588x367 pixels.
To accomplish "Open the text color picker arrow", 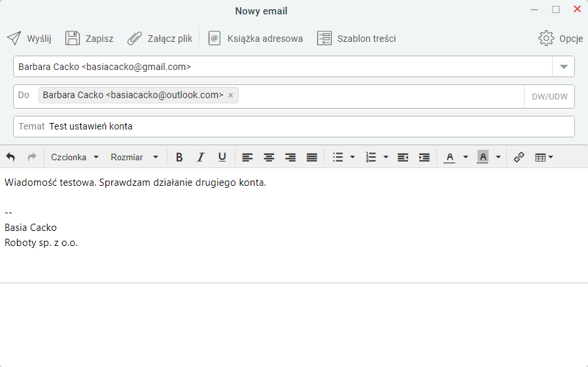I will (466, 157).
